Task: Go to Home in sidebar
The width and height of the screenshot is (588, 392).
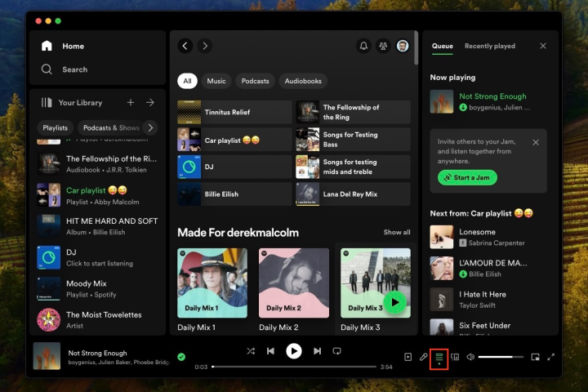Action: pos(63,46)
